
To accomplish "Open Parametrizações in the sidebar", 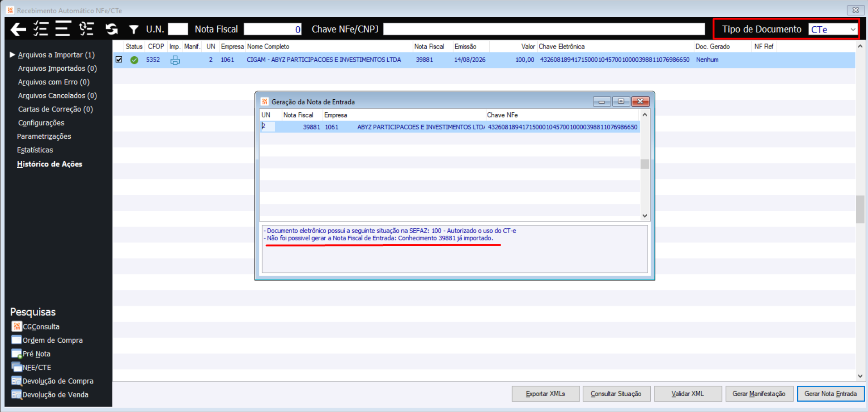I will click(x=44, y=136).
